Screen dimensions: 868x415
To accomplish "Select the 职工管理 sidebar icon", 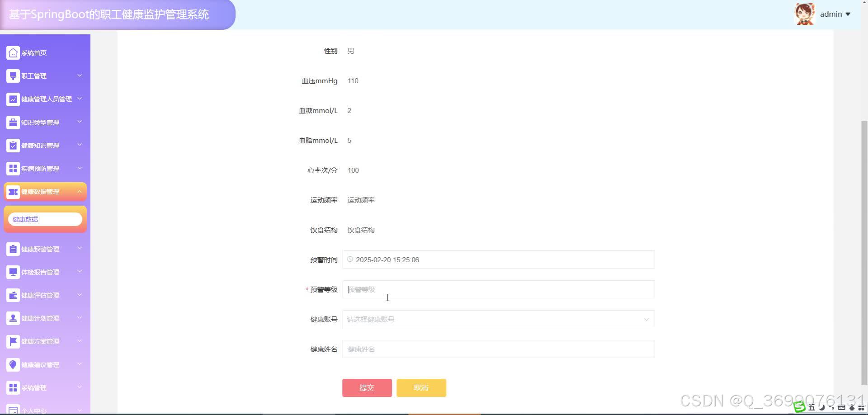I will tap(13, 75).
